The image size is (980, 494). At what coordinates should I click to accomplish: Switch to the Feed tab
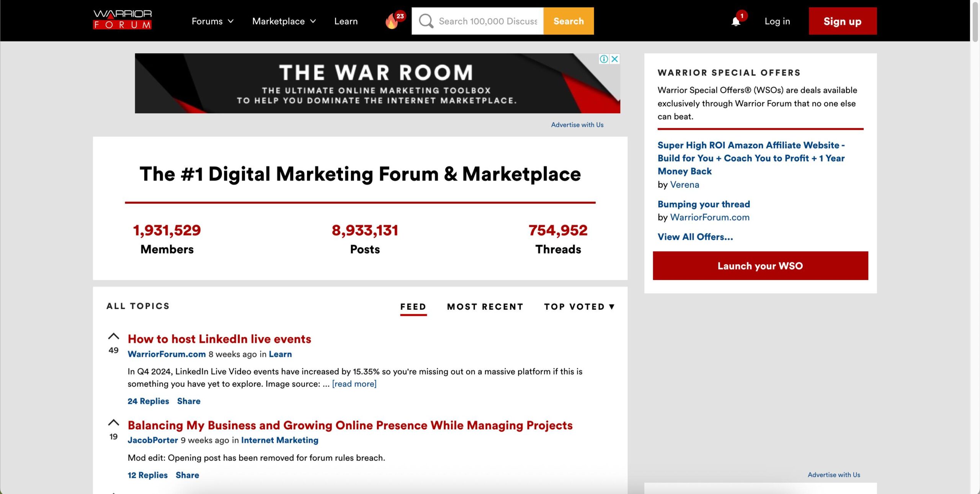pos(413,307)
